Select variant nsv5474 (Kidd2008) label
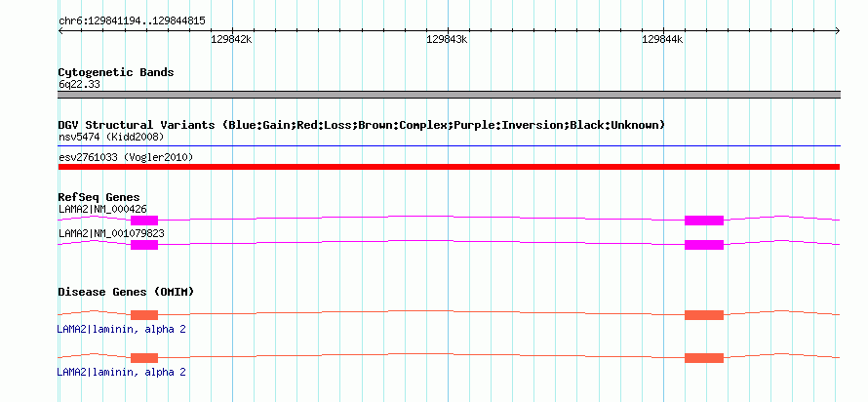 tap(111, 137)
